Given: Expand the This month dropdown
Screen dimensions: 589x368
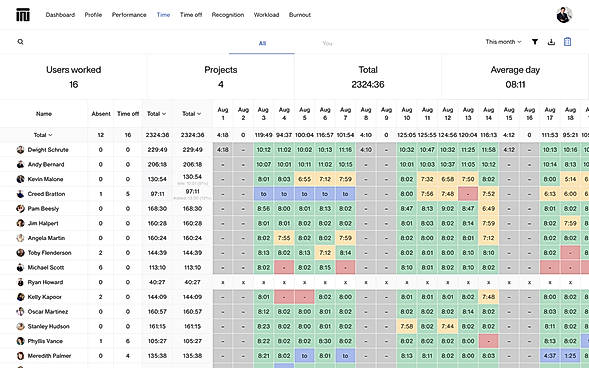Looking at the screenshot, I should pyautogui.click(x=503, y=42).
